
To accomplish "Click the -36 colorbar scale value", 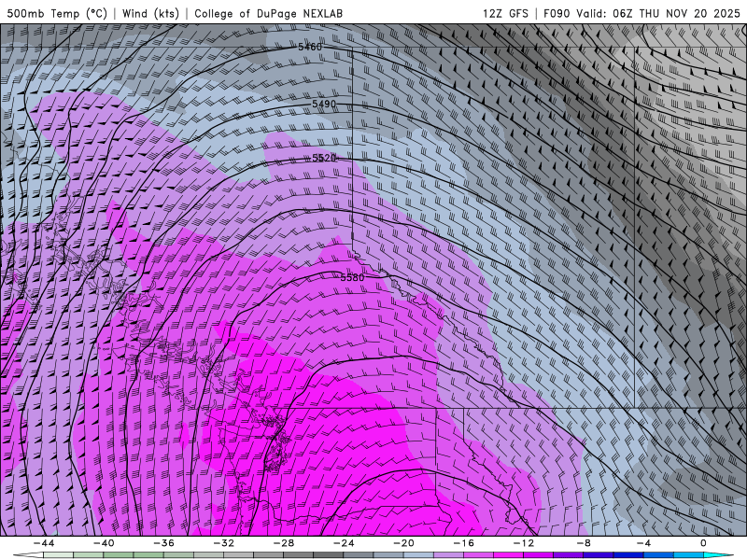I will tap(164, 543).
